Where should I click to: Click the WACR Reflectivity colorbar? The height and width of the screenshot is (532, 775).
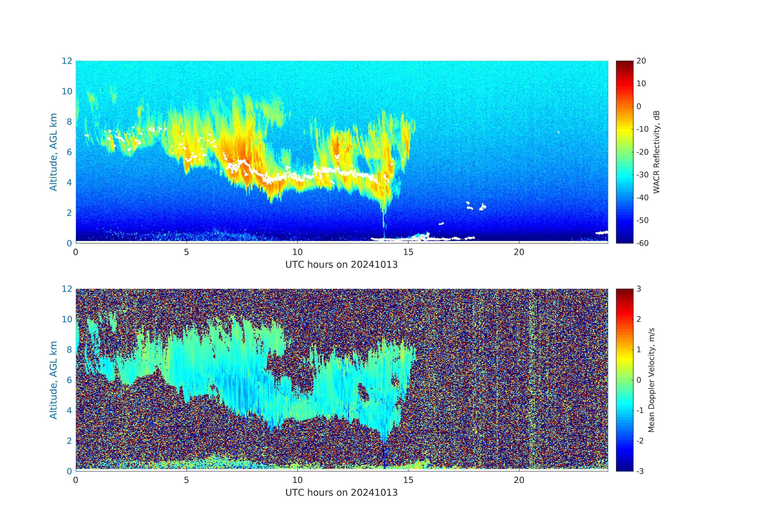click(x=624, y=152)
